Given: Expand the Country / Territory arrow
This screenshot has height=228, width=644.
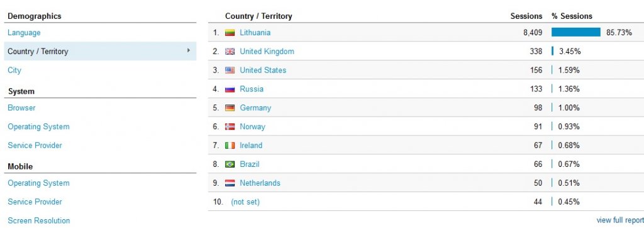Looking at the screenshot, I should click(x=189, y=50).
